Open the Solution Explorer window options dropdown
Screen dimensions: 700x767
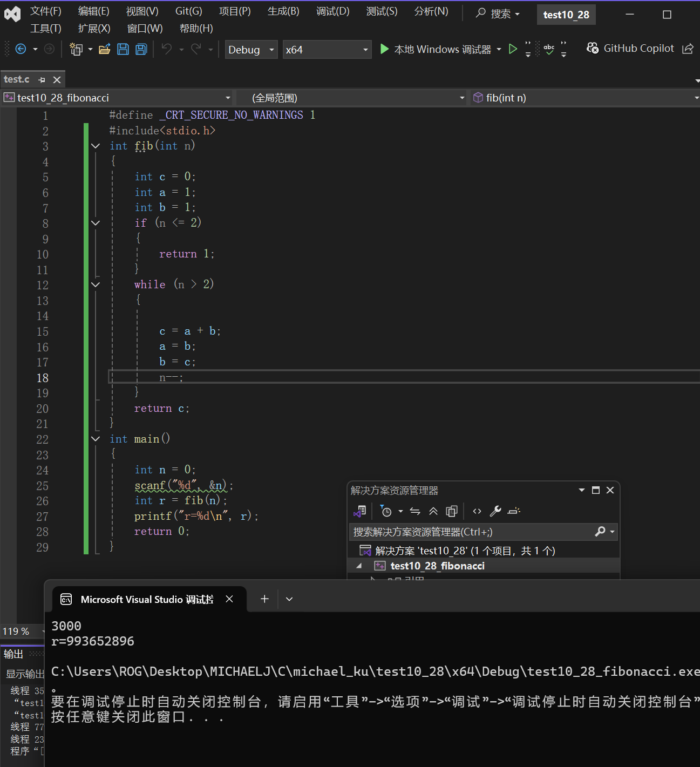(582, 490)
